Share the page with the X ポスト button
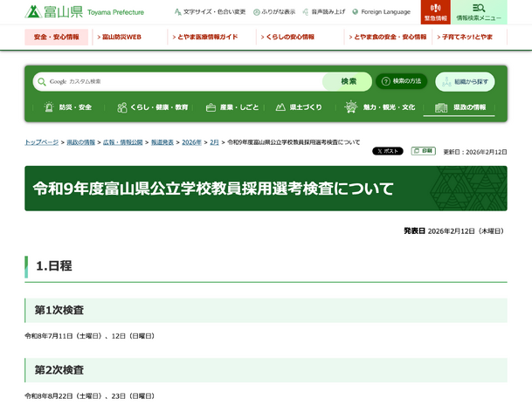This screenshot has height=419, width=532. [388, 151]
